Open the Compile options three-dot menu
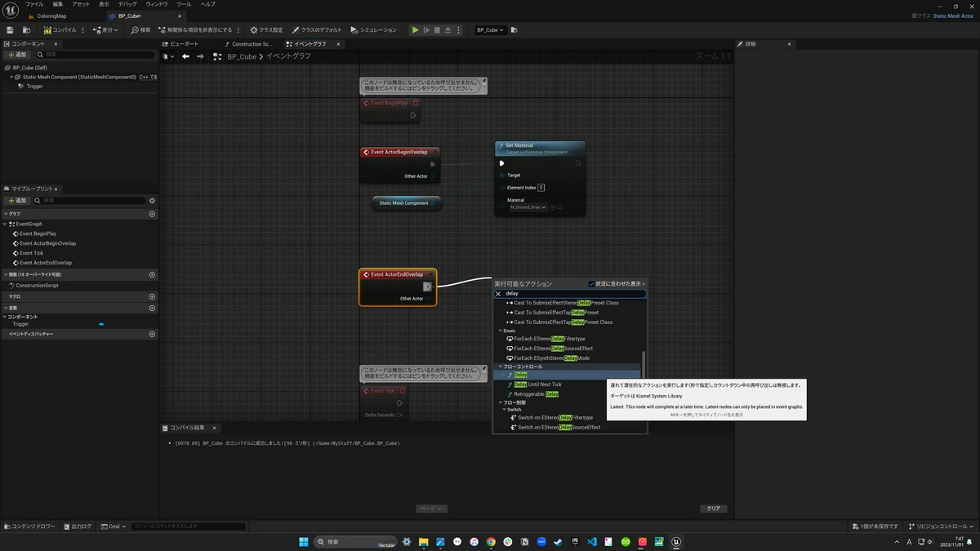The width and height of the screenshot is (980, 551). (83, 30)
